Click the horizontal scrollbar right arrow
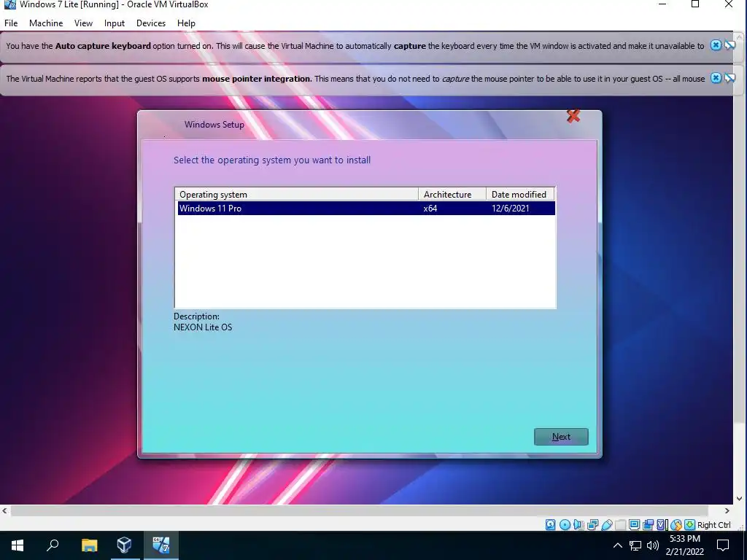The image size is (747, 560). pyautogui.click(x=727, y=510)
